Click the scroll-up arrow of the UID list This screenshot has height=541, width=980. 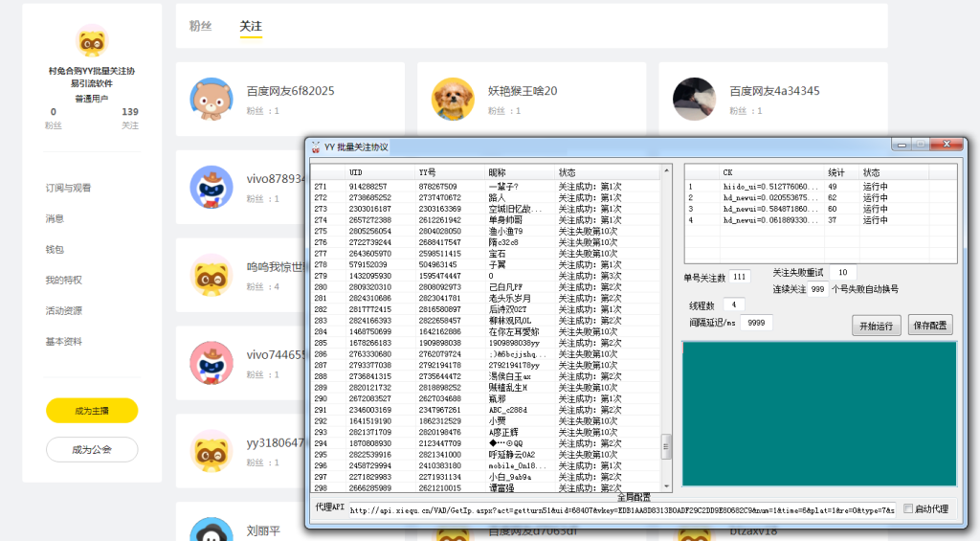(x=667, y=171)
